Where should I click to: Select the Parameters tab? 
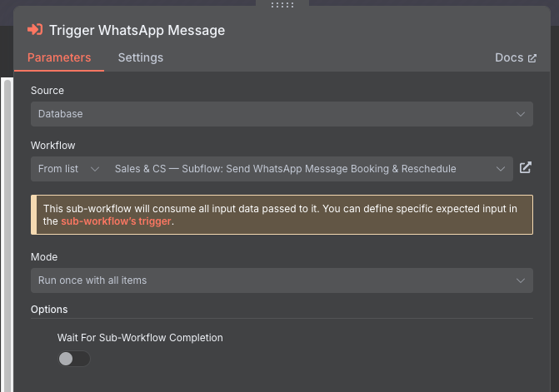click(x=59, y=57)
